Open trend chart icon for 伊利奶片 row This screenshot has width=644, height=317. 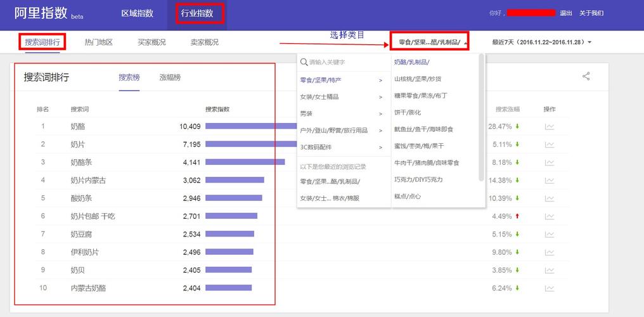pos(549,252)
